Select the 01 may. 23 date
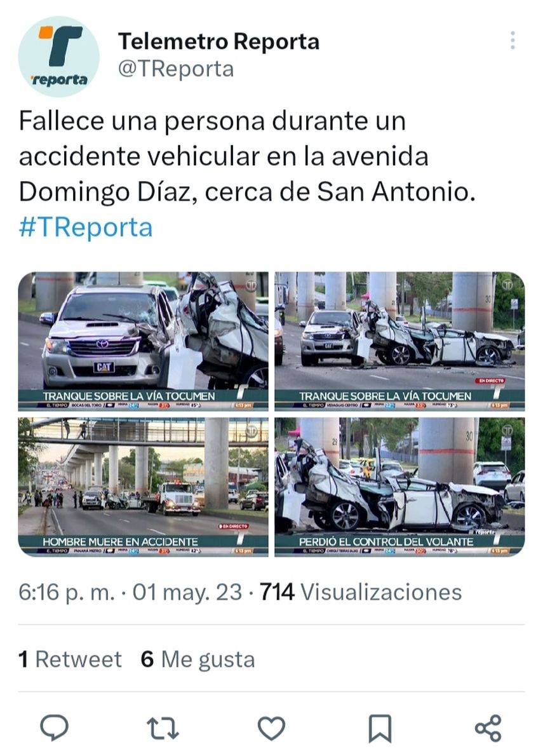Viewport: 543px width, 756px height. (x=187, y=592)
